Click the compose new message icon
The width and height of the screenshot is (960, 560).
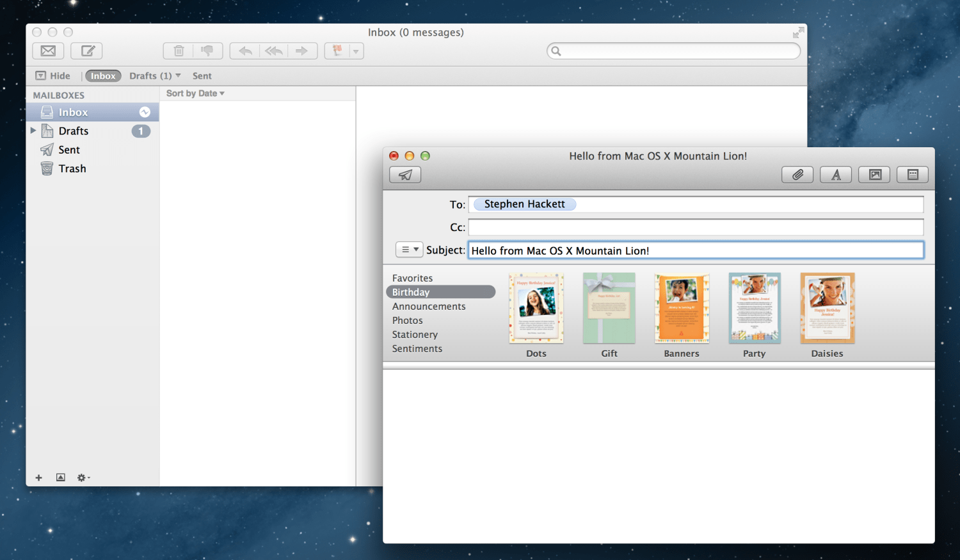(x=87, y=51)
